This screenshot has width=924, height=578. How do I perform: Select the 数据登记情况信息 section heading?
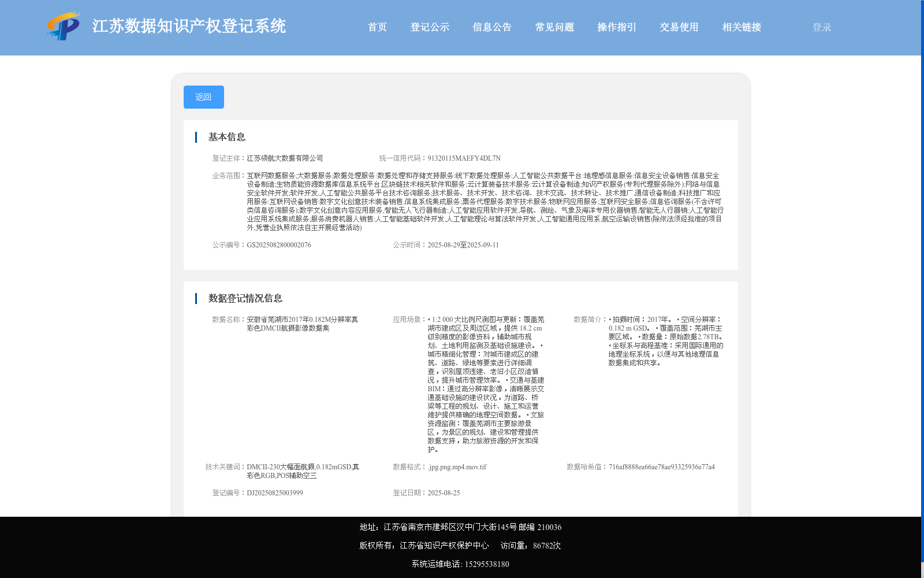click(245, 298)
